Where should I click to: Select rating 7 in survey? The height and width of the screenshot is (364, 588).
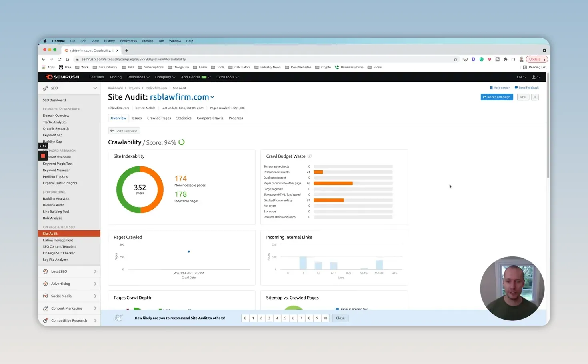tap(301, 318)
